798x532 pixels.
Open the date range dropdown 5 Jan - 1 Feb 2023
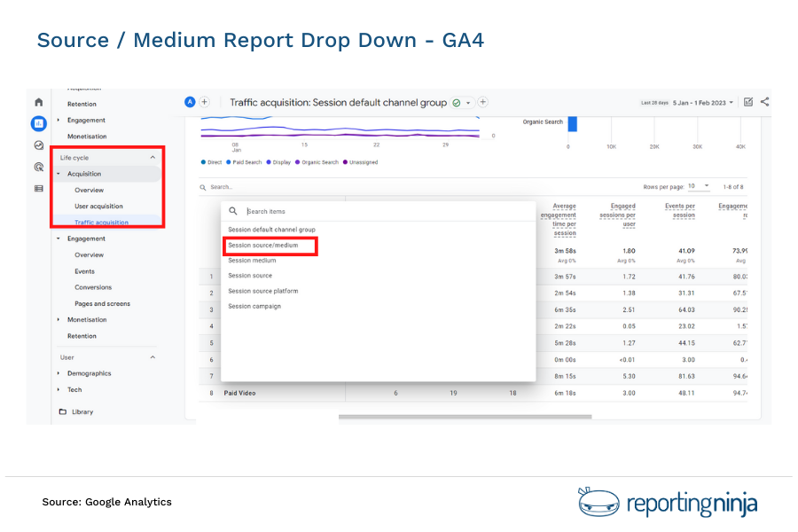(703, 103)
